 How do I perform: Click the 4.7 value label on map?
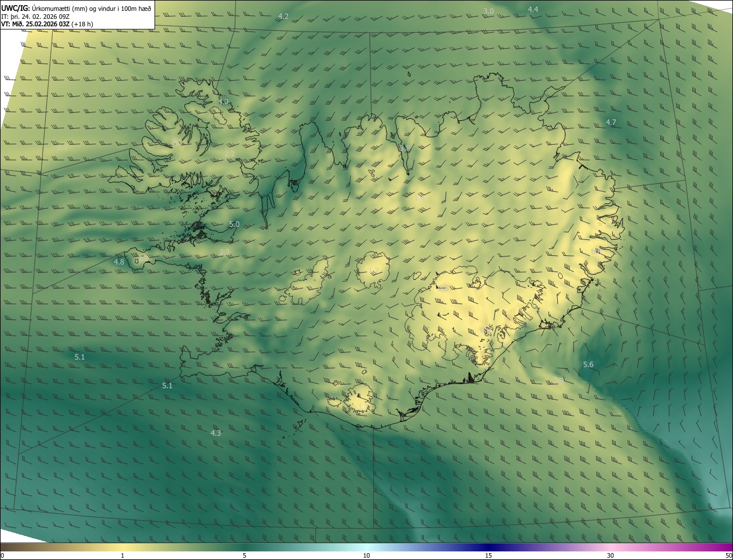(611, 122)
